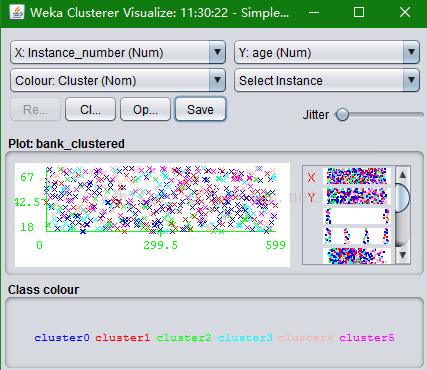Viewport: 427px width, 370px height.
Task: Select the first attribute strip marked X
Action: [x=357, y=176]
